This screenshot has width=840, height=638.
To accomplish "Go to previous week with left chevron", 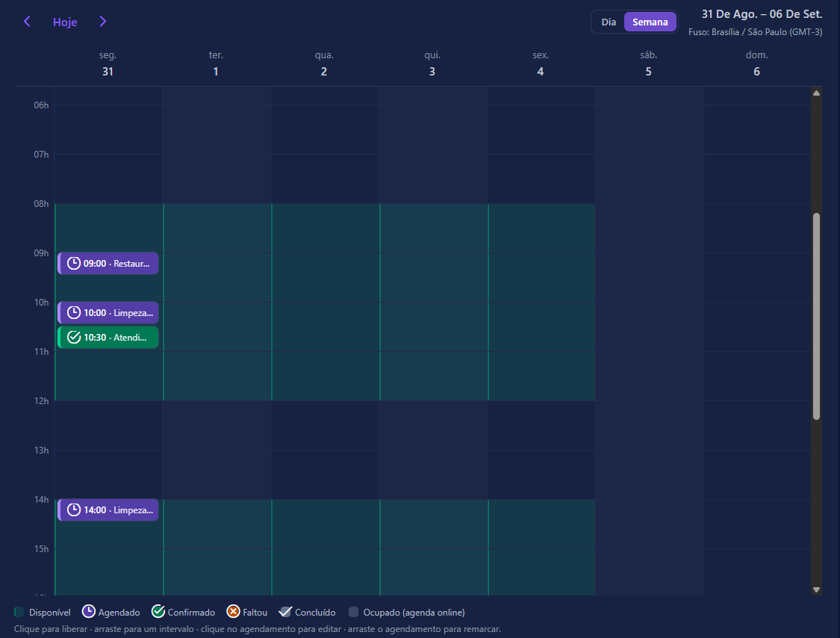I will tap(27, 22).
